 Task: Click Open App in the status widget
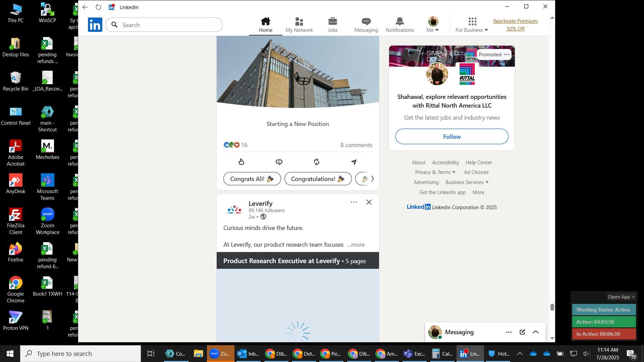621,297
